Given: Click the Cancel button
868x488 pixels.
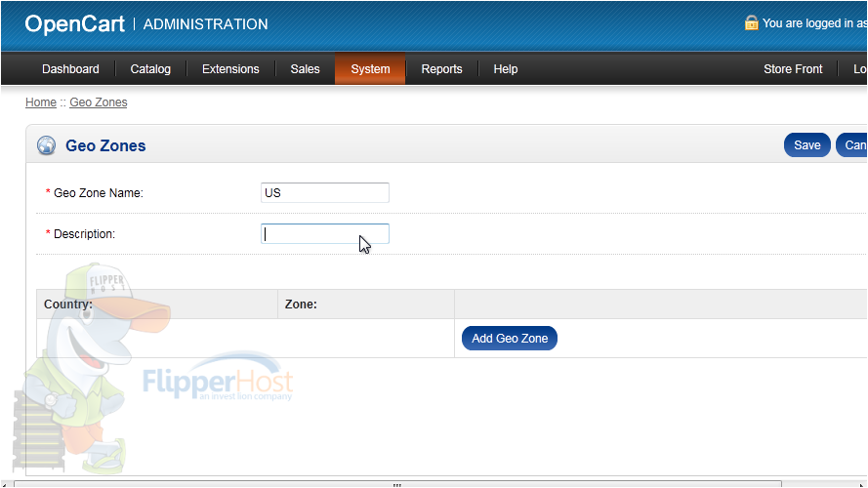Looking at the screenshot, I should [x=852, y=145].
